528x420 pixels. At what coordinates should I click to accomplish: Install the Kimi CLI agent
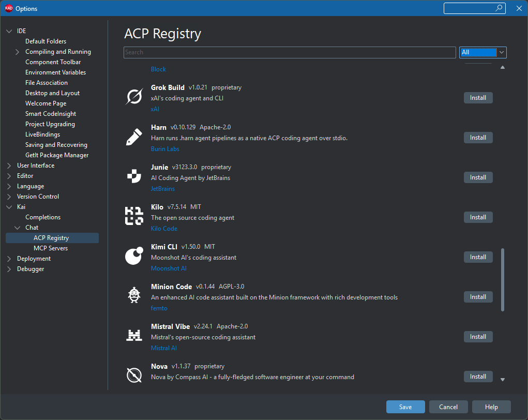(x=478, y=257)
